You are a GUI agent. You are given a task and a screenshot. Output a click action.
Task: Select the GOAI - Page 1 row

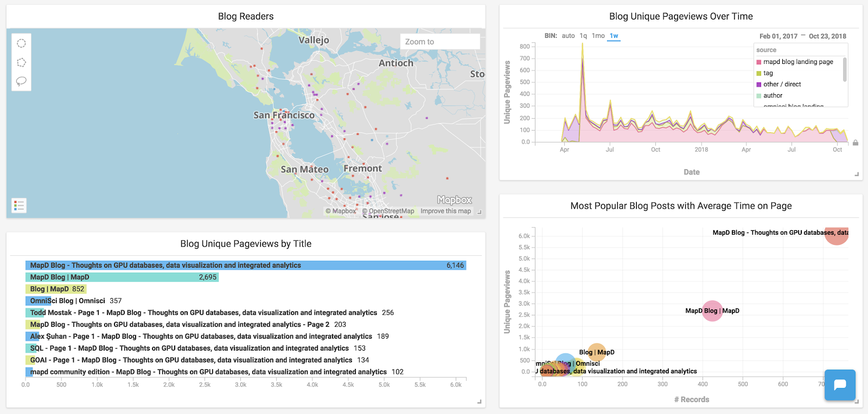pos(197,360)
